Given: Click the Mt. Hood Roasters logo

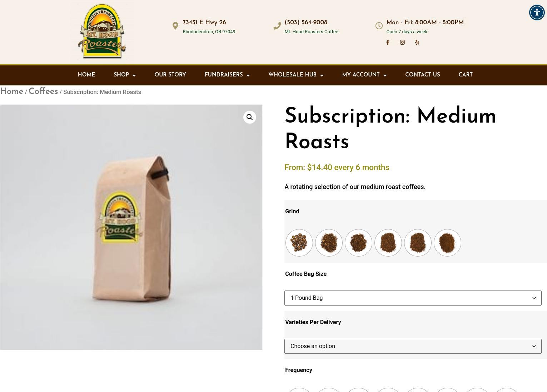Looking at the screenshot, I should click(x=102, y=31).
